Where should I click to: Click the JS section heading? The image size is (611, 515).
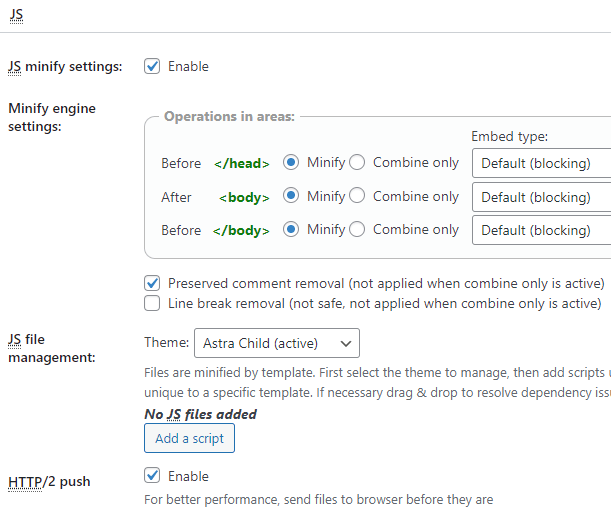click(15, 15)
